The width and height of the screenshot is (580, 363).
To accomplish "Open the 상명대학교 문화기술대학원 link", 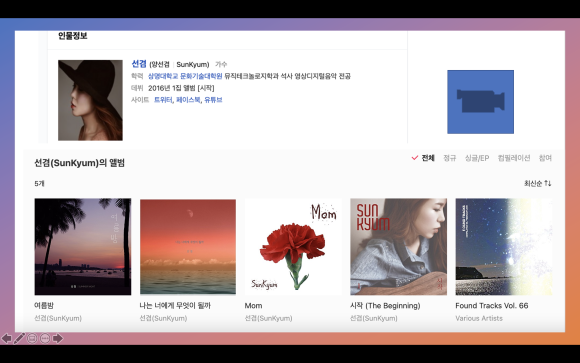I will click(185, 76).
